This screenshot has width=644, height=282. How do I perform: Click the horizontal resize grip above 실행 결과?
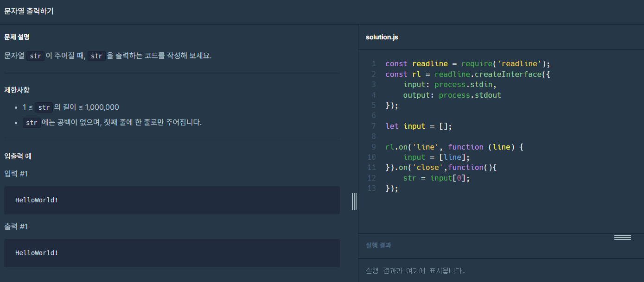(x=622, y=237)
